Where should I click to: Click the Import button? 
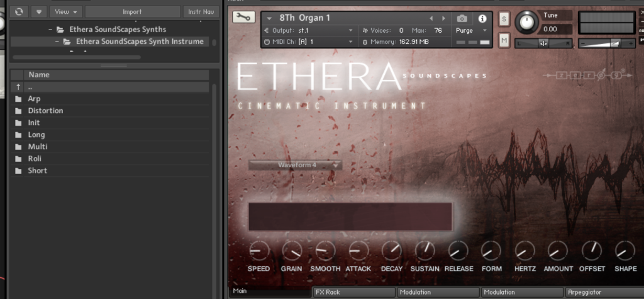[x=132, y=11]
